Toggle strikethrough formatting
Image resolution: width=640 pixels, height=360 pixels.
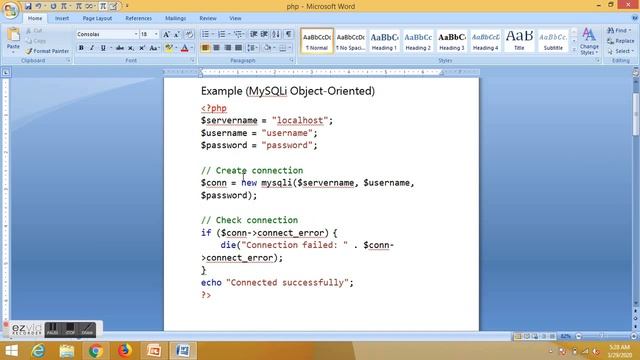coord(120,48)
